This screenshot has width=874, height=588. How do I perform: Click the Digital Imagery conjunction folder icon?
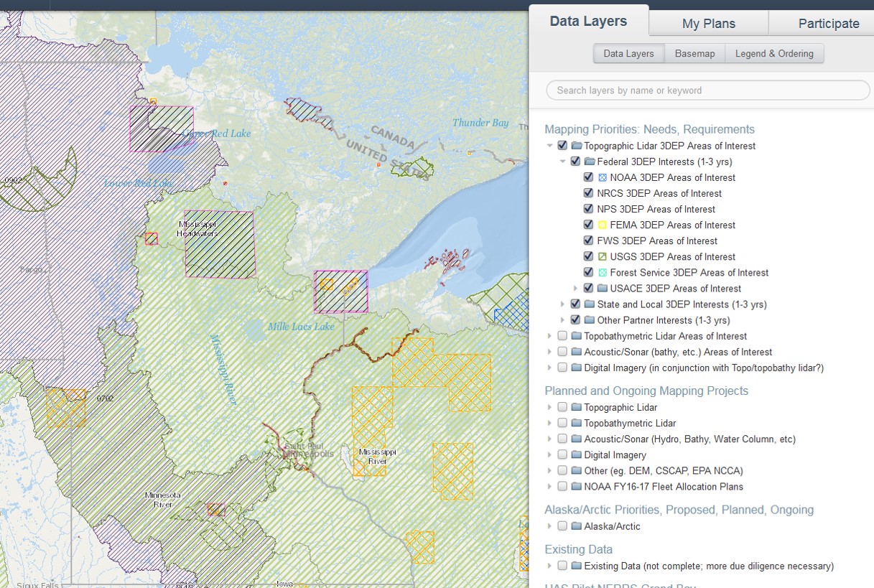point(577,368)
